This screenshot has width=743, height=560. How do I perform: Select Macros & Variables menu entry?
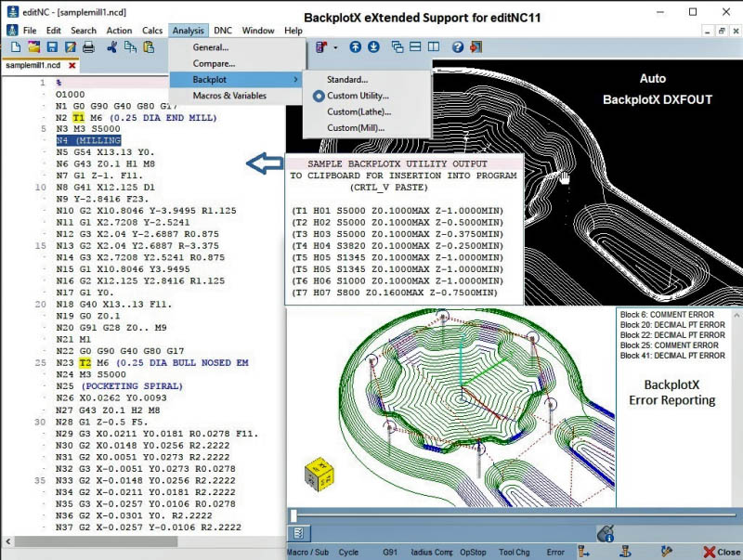(237, 96)
